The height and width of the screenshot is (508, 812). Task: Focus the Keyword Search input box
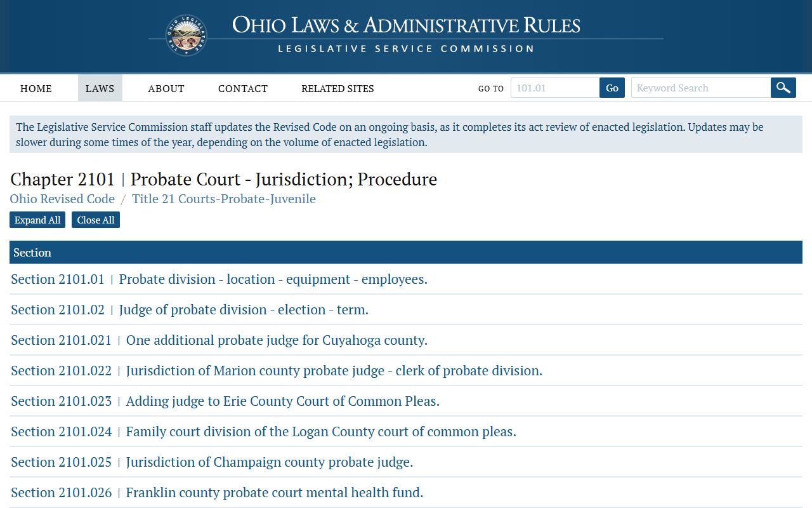pyautogui.click(x=701, y=88)
